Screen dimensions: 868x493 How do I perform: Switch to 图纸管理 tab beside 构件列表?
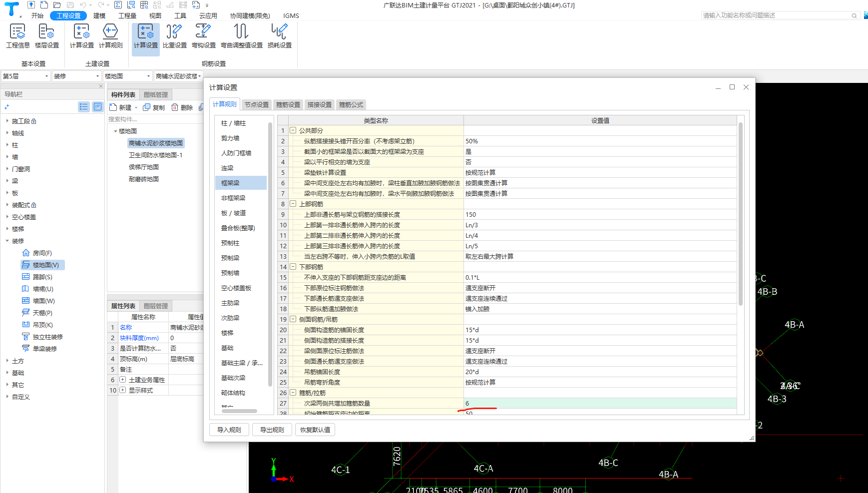click(156, 95)
